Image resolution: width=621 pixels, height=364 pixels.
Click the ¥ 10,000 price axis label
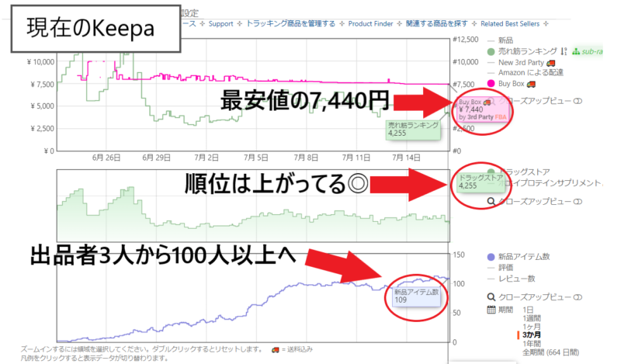coord(40,62)
